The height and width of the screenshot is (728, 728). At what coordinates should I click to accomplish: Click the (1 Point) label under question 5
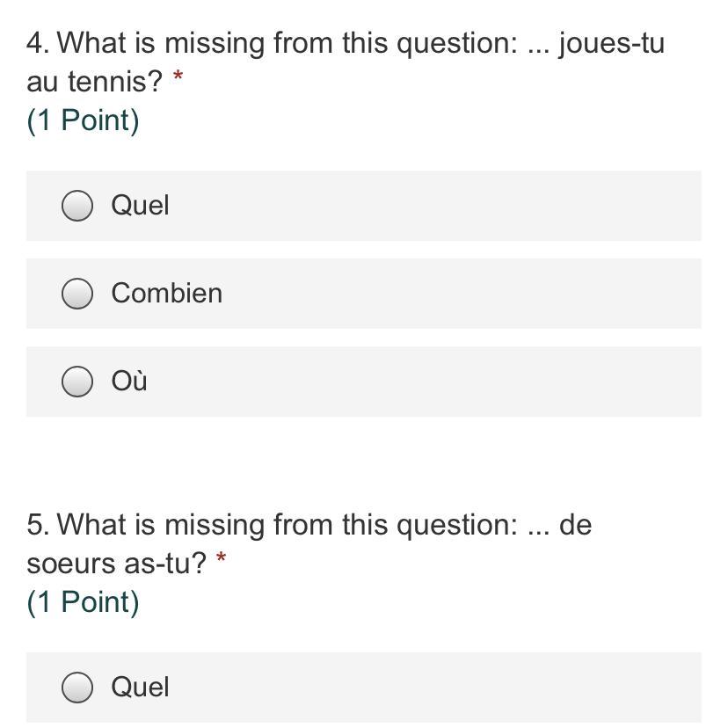click(84, 602)
